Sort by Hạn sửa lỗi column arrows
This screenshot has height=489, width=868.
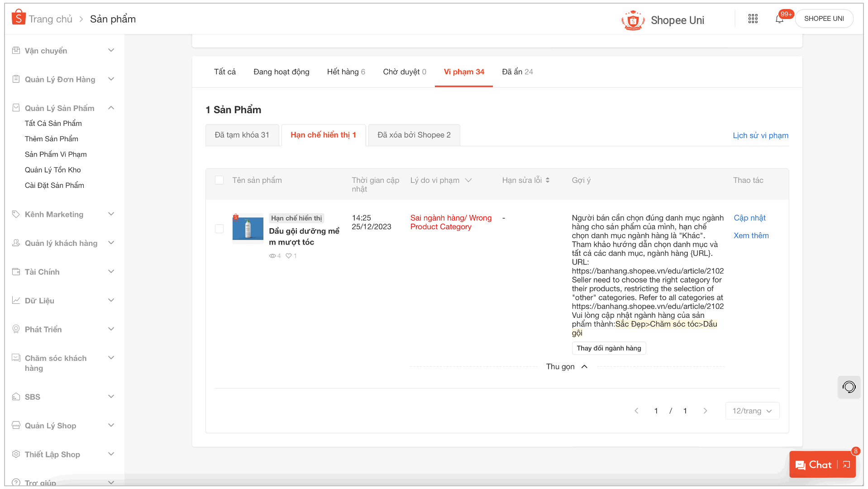[x=548, y=180]
